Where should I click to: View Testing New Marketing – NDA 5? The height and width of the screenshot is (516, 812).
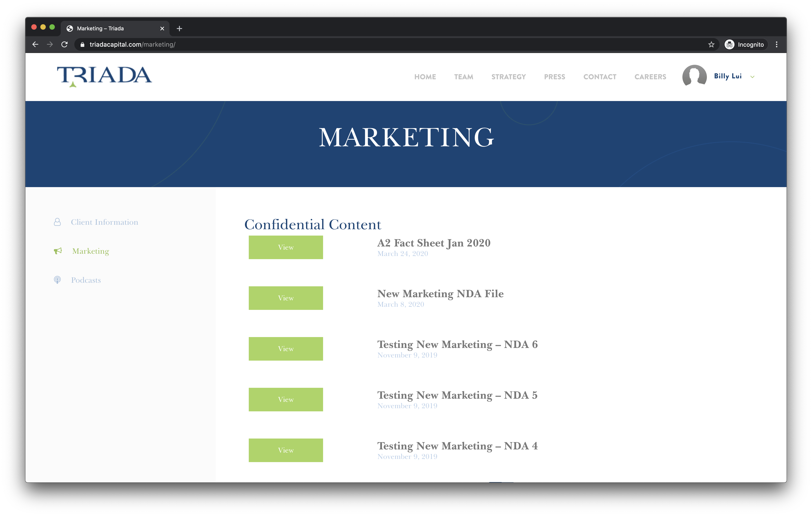coord(286,399)
